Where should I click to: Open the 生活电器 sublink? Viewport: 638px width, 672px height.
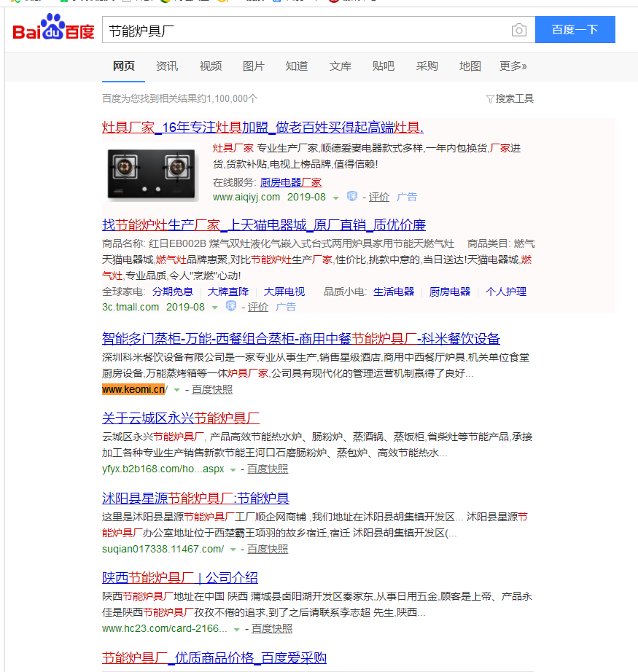click(x=394, y=292)
